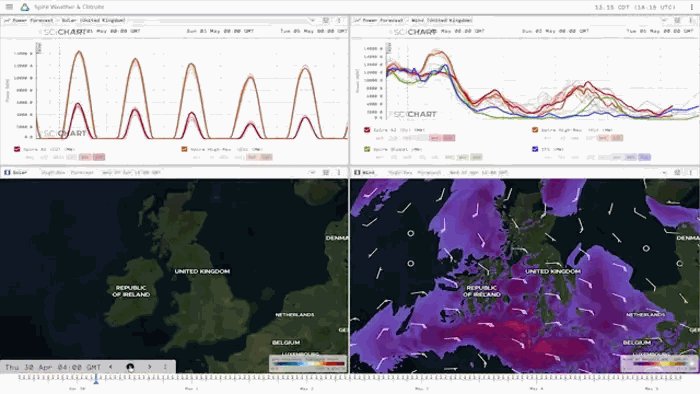Click the CDT/UTC clock display in header
Screen dimensions: 700x394
(x=635, y=7)
